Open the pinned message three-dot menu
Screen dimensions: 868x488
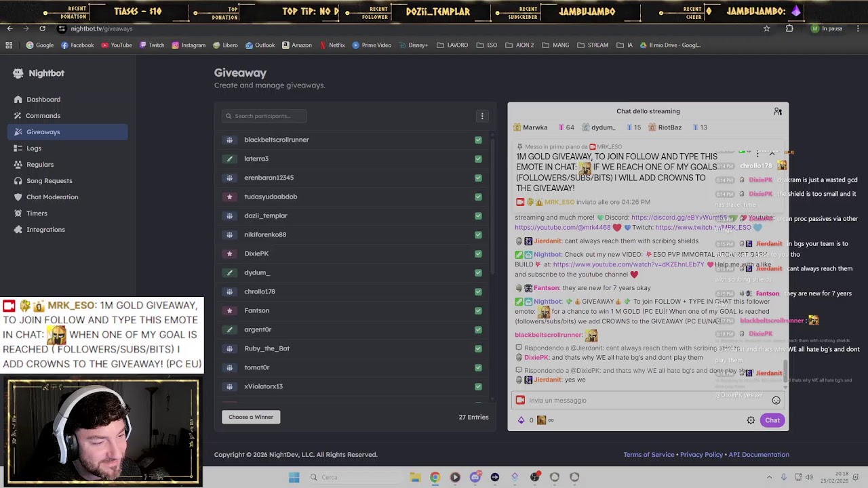pyautogui.click(x=757, y=154)
